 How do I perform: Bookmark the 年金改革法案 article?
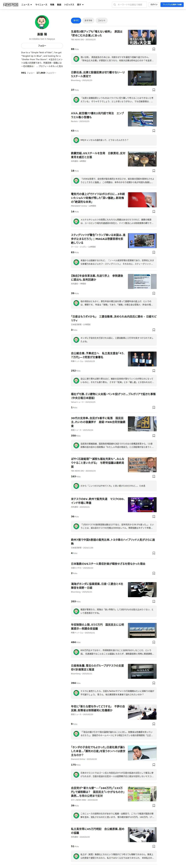tap(154, 293)
